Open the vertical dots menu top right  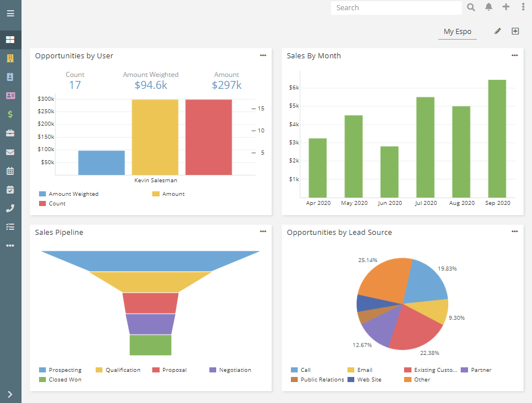pos(523,7)
